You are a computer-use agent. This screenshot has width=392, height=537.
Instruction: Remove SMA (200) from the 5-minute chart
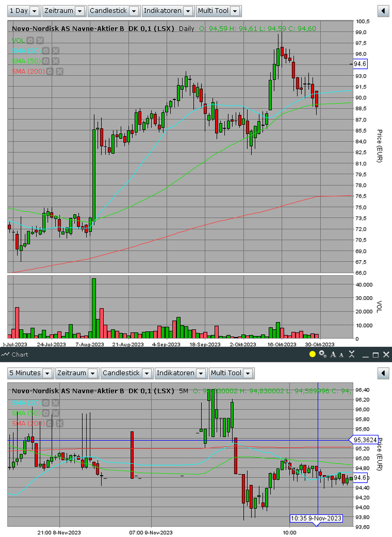coord(60,423)
